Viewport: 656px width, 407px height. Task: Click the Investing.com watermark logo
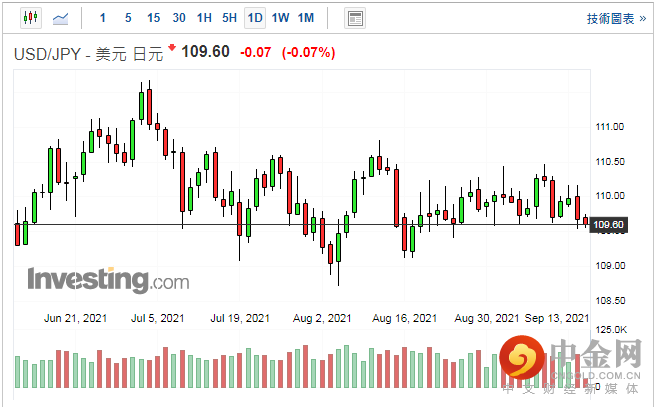coord(107,277)
